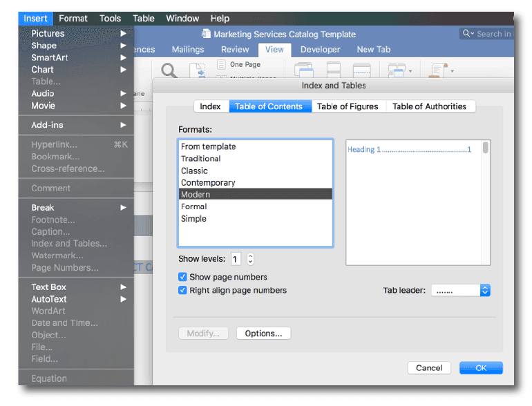Expand the Pictures submenu
The image size is (532, 406).
pyautogui.click(x=76, y=33)
